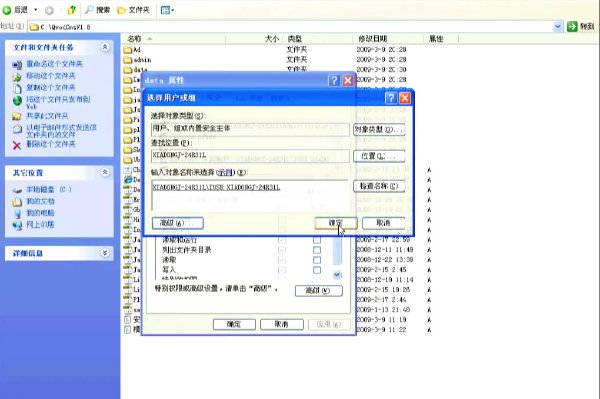Viewport: 600px width, 399px height.
Task: Click the 查找位置 field showing XIADONGJ-24B31L
Action: coord(250,156)
